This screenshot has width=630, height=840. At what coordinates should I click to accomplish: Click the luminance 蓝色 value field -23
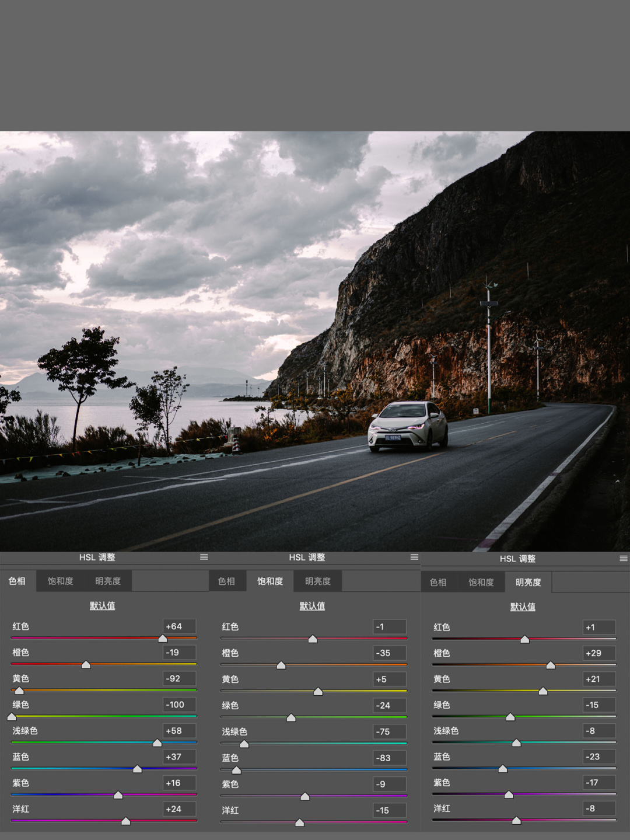tap(599, 757)
